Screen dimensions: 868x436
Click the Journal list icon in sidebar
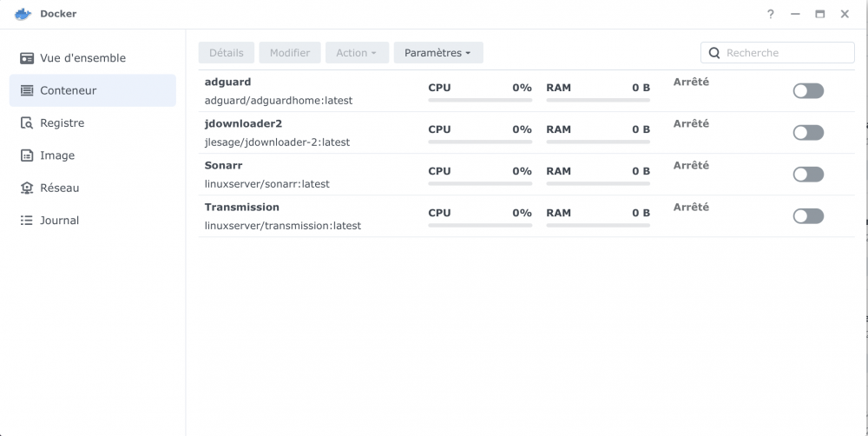27,221
